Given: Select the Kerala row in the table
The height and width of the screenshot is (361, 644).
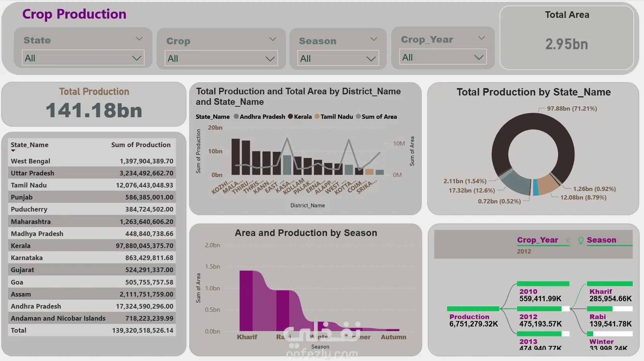Looking at the screenshot, I should click(92, 246).
